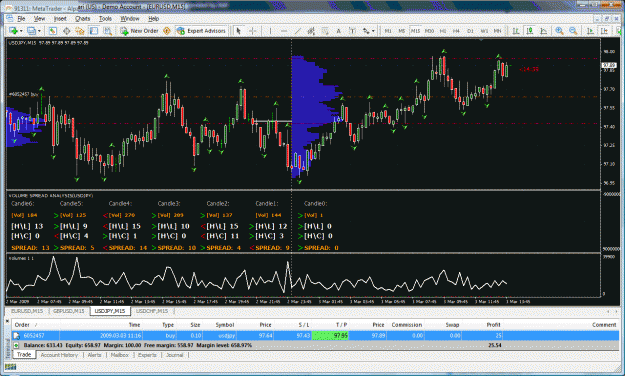Sort trades by Profit column header

[493, 325]
